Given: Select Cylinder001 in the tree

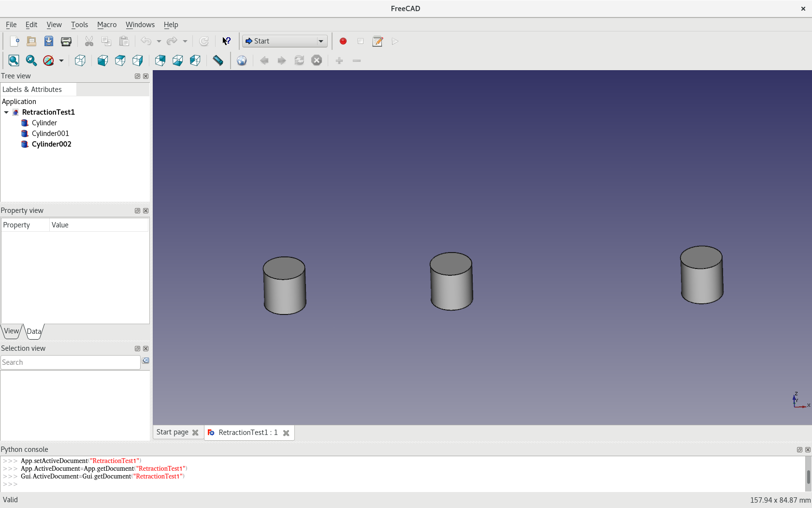Looking at the screenshot, I should tap(50, 134).
